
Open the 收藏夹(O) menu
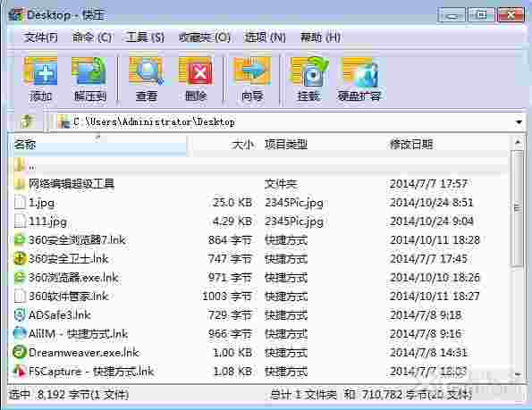click(x=205, y=38)
